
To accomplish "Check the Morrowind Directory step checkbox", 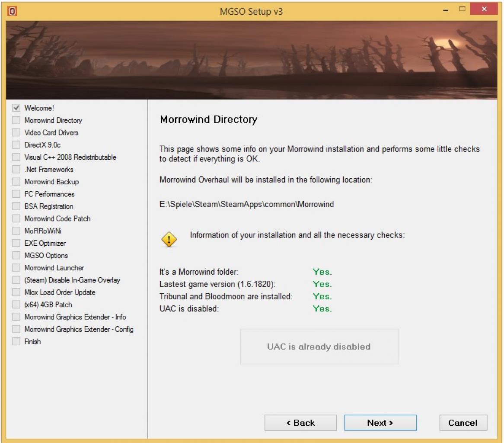I will tap(16, 120).
